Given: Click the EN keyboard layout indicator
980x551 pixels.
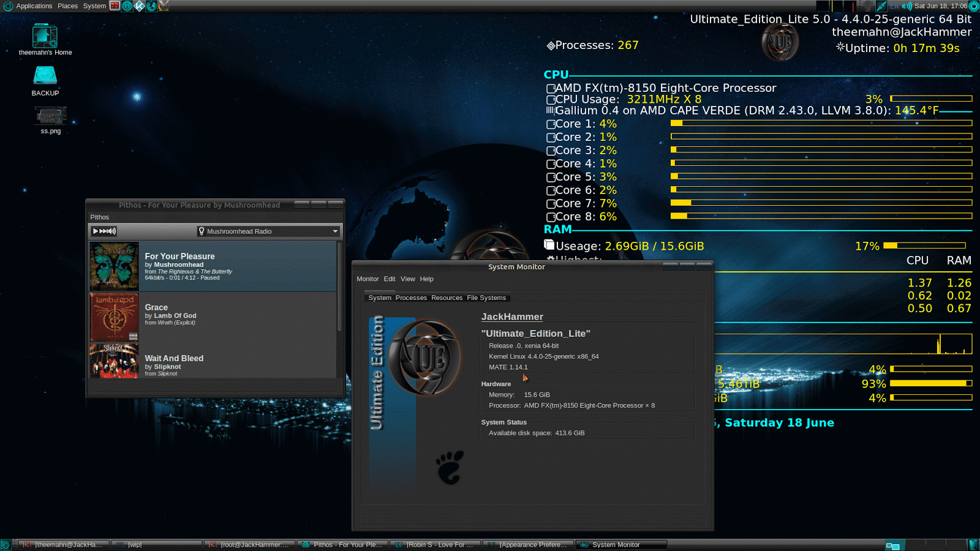Looking at the screenshot, I should (x=894, y=6).
